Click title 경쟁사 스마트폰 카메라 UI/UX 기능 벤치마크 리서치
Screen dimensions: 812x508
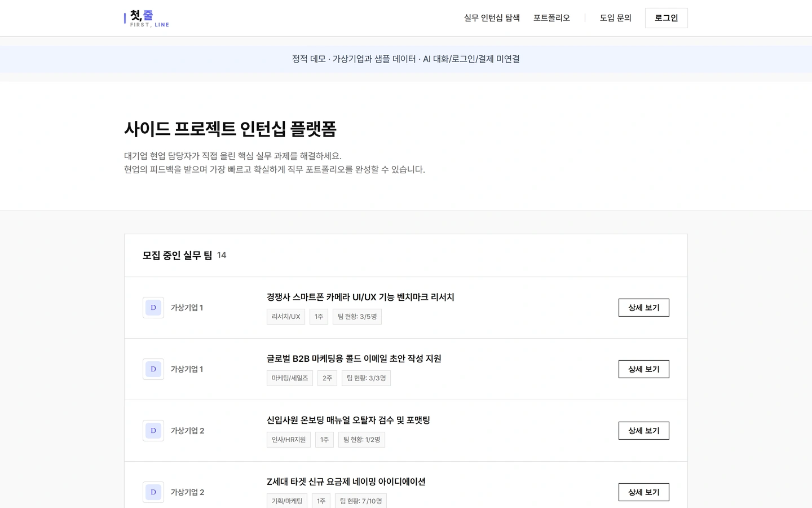[360, 297]
